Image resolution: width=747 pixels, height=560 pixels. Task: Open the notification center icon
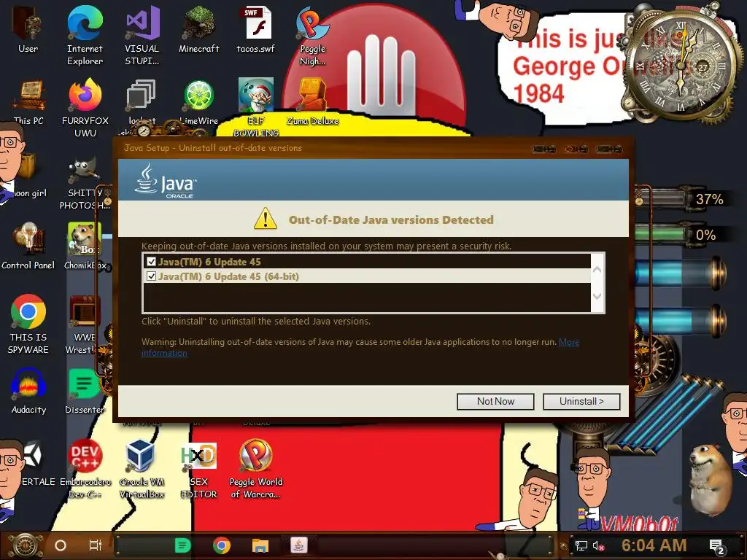tap(717, 547)
